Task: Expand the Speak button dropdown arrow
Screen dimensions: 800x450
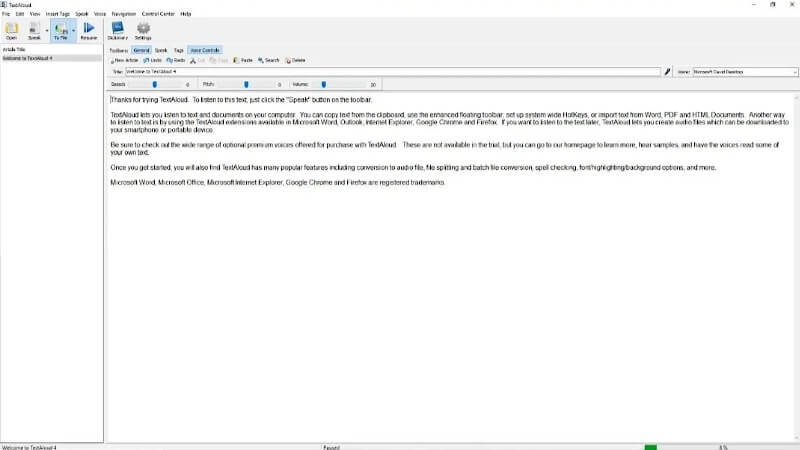Action: tap(46, 31)
